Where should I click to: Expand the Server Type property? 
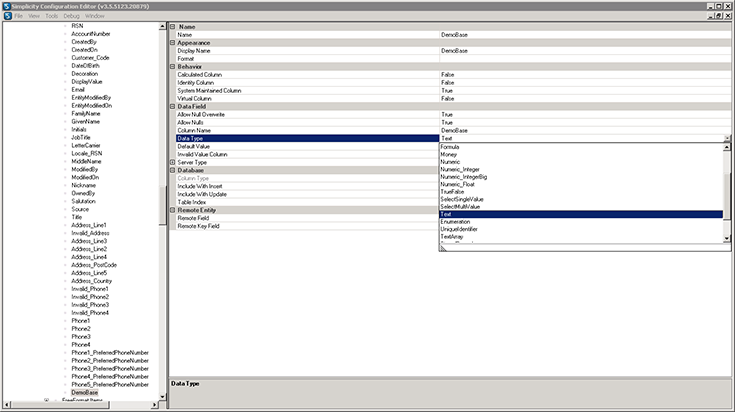172,162
